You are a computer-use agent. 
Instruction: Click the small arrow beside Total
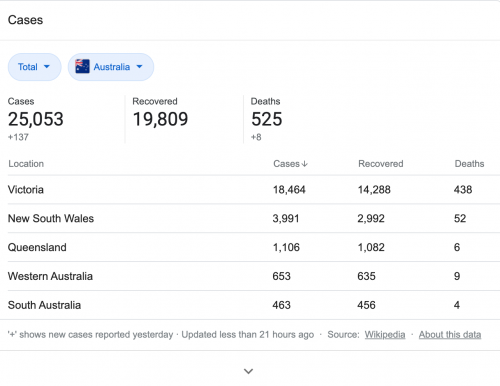tap(47, 67)
